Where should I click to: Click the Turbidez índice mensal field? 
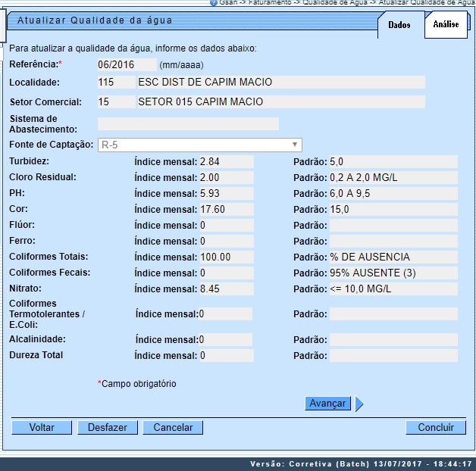click(226, 161)
